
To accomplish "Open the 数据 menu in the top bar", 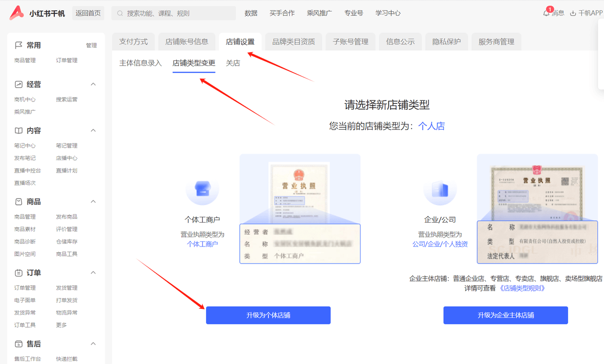I will coord(251,13).
